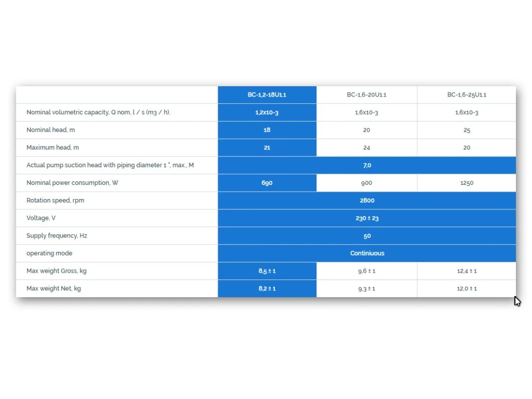Click the Nominal volumetric capacity row label
532x399 pixels.
(x=98, y=112)
